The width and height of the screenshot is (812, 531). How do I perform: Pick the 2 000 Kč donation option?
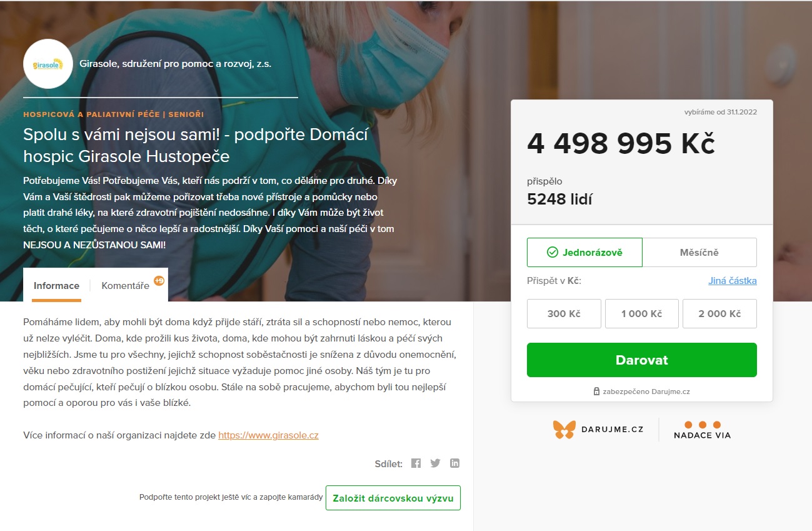tap(720, 313)
